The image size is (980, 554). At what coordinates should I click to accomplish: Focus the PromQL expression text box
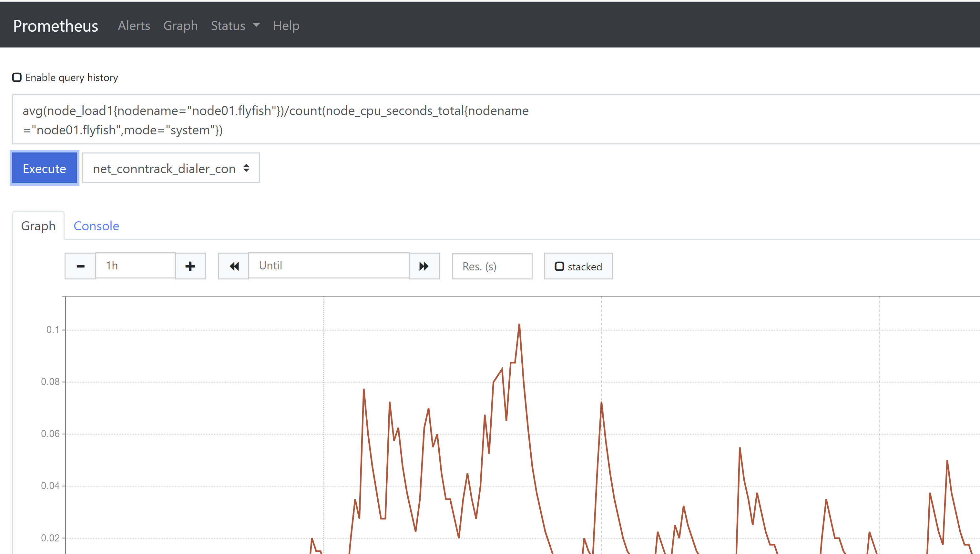(x=496, y=120)
